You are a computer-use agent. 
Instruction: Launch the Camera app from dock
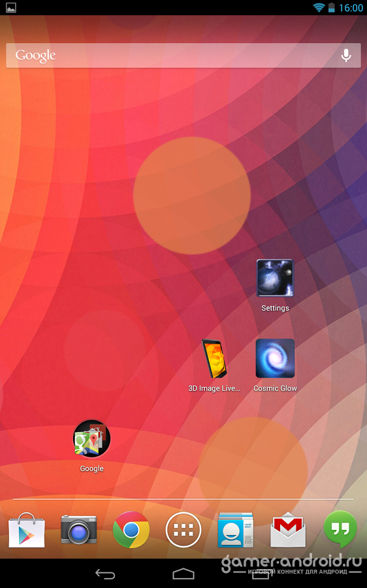coord(79,529)
